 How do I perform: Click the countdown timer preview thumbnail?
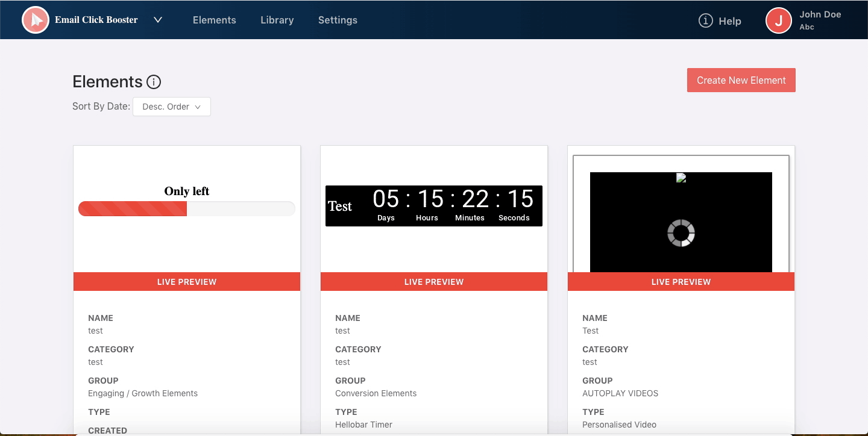pos(434,206)
